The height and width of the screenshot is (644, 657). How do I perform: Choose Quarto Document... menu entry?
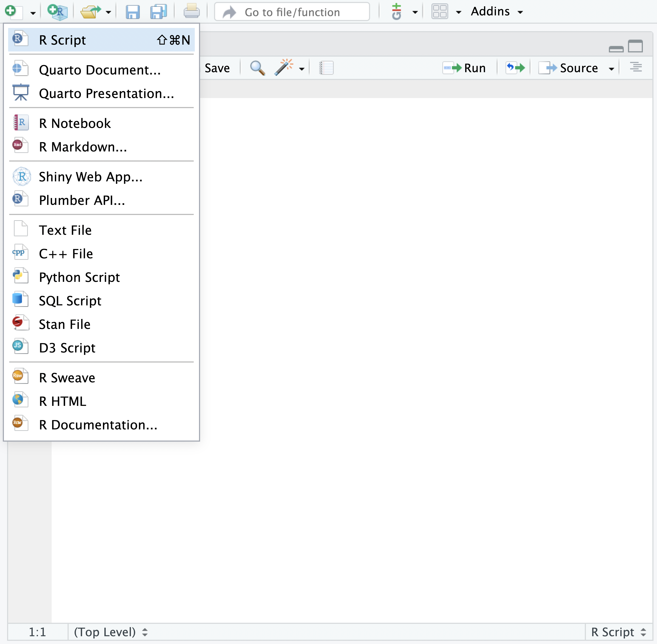[101, 70]
